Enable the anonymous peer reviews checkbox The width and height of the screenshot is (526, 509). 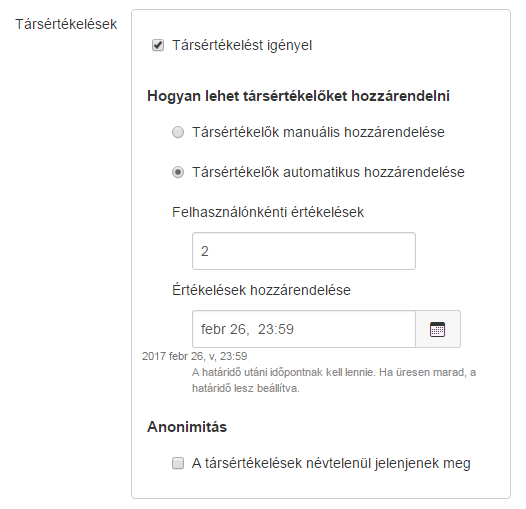(178, 463)
